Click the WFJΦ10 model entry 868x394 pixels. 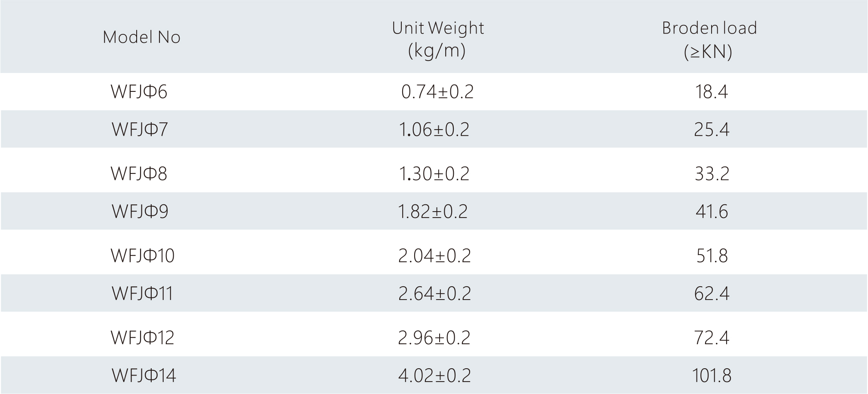click(143, 256)
